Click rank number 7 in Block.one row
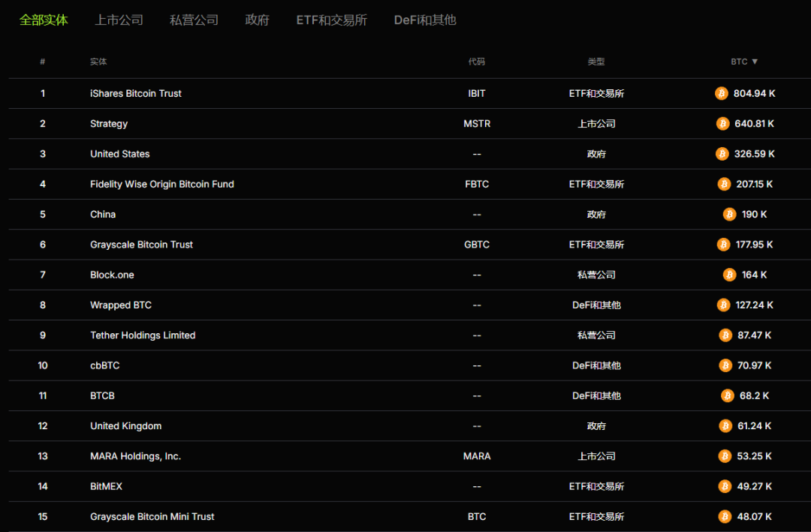This screenshot has height=532, width=811. click(42, 275)
